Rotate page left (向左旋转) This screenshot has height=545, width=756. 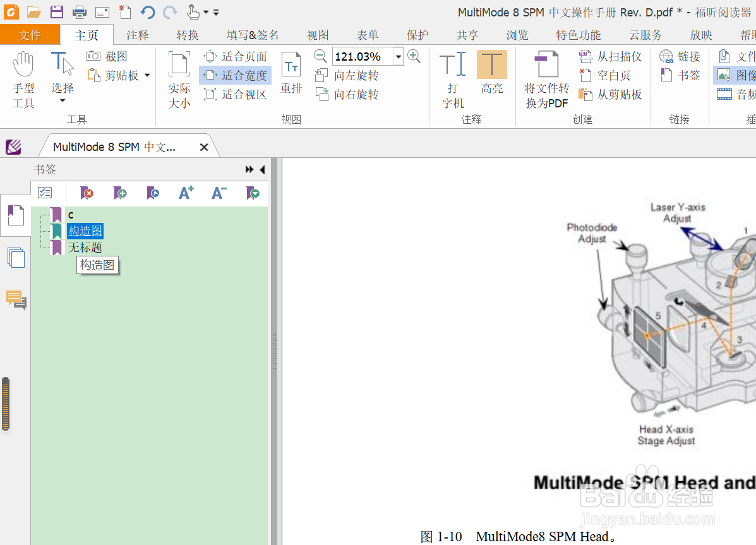(347, 75)
